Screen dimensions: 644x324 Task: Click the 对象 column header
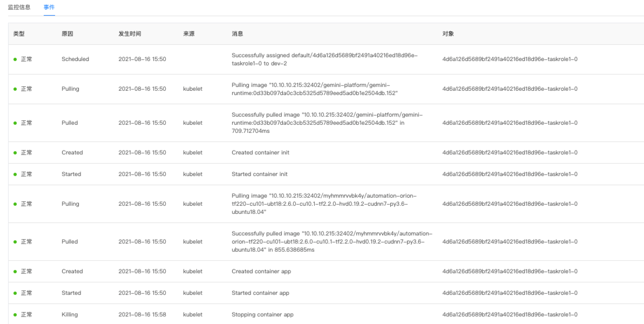[448, 34]
